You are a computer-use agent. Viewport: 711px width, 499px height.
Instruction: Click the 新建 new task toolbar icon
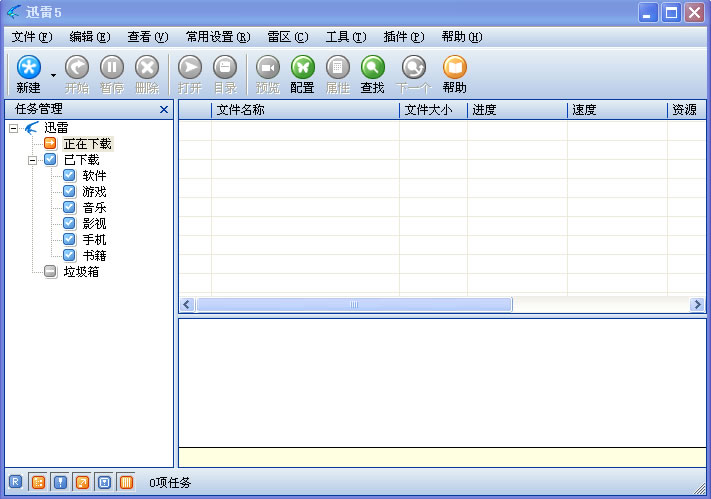[29, 68]
